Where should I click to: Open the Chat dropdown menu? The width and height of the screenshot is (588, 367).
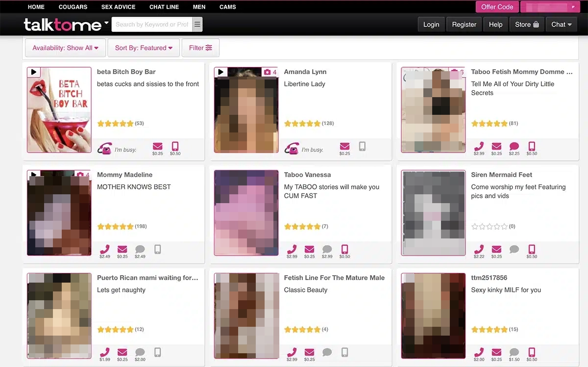tap(562, 25)
